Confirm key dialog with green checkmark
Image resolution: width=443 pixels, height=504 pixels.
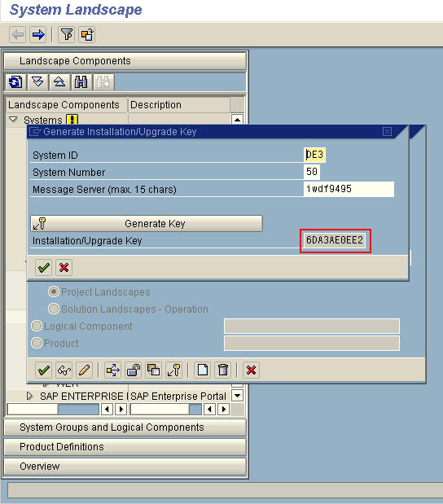point(43,267)
